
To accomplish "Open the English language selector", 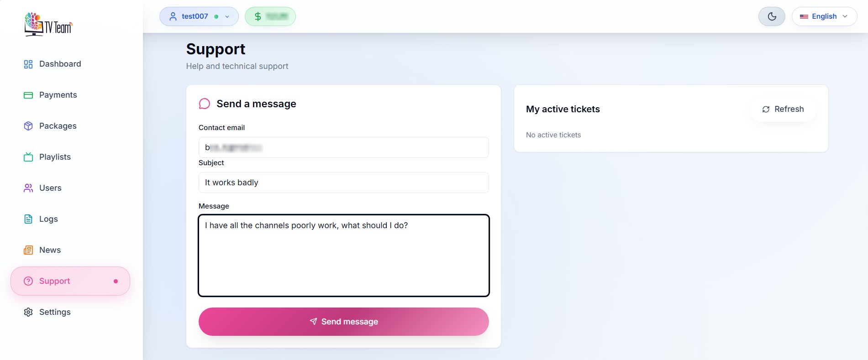I will pyautogui.click(x=824, y=16).
